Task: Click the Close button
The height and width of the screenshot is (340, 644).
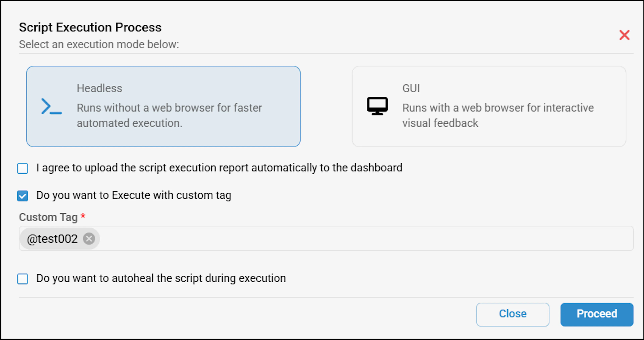Action: pyautogui.click(x=513, y=314)
